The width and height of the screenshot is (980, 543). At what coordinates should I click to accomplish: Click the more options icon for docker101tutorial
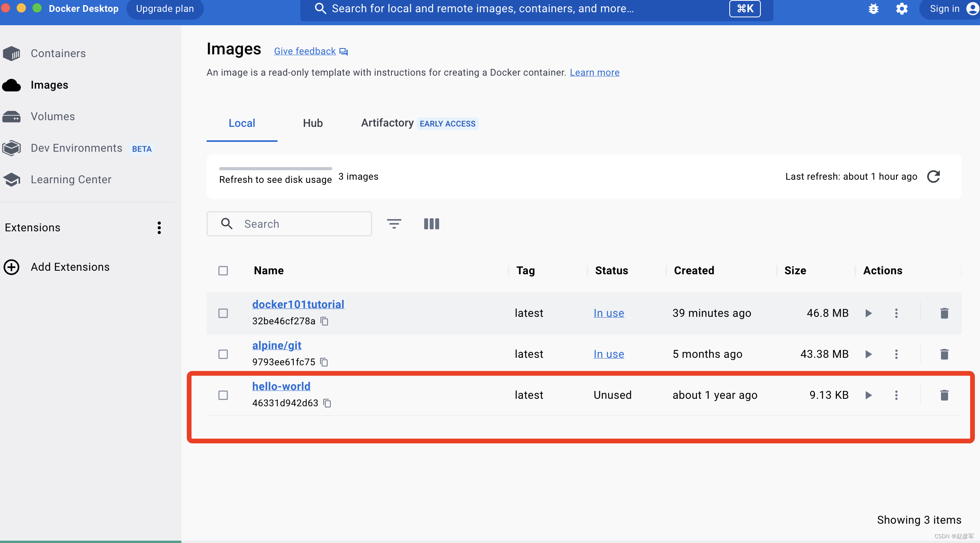[x=896, y=313]
